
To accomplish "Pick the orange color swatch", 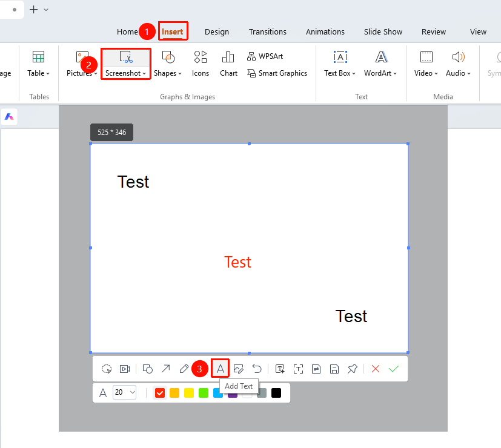I will tap(174, 393).
